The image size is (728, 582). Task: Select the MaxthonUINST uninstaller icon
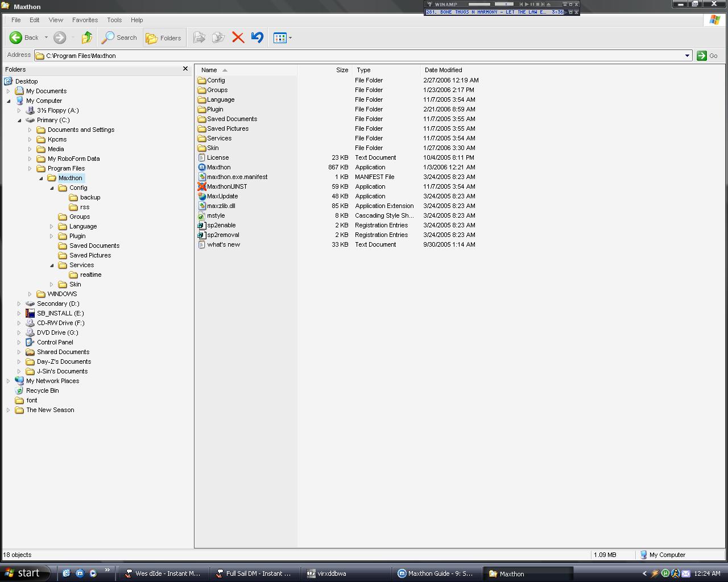[201, 187]
